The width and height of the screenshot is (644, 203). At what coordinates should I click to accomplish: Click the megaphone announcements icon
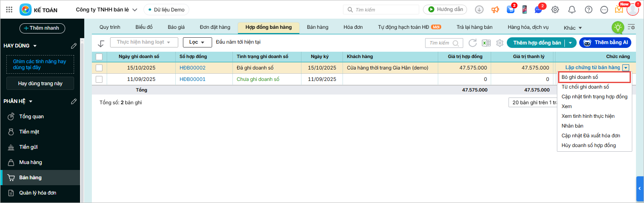(x=495, y=9)
